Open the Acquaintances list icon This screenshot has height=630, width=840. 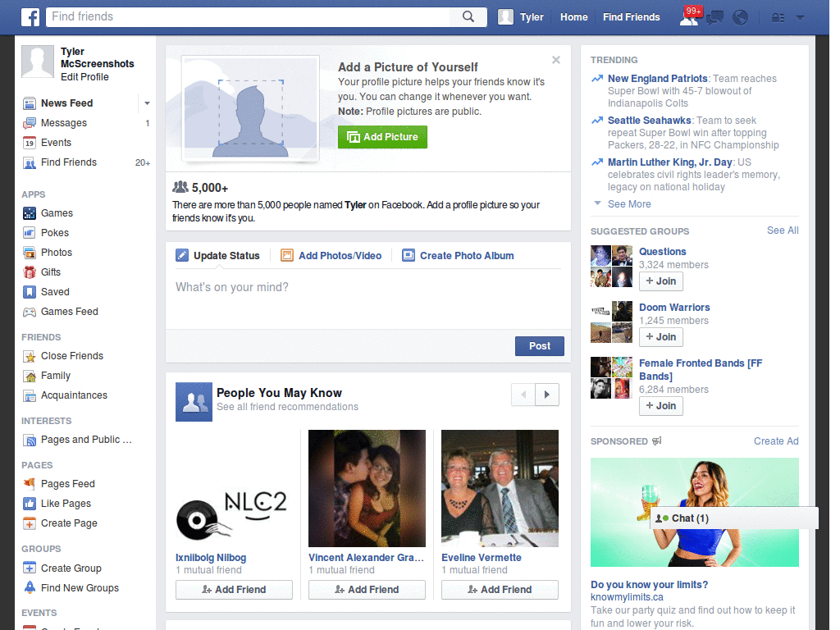click(x=30, y=395)
